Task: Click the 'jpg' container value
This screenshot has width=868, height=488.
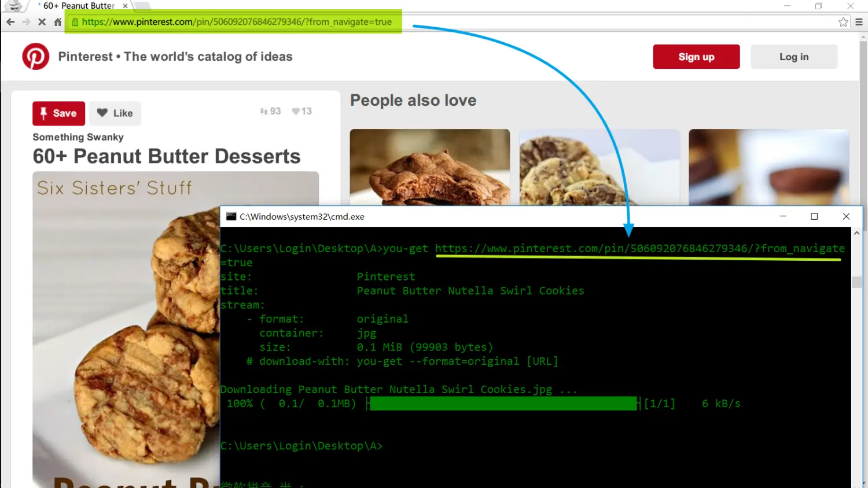Action: [366, 334]
